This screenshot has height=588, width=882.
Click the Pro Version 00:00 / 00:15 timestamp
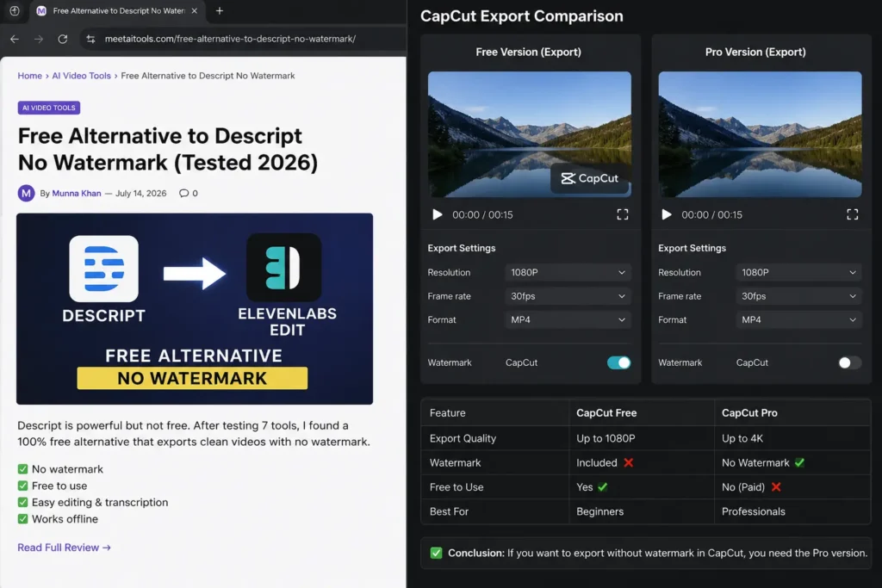[x=712, y=214]
